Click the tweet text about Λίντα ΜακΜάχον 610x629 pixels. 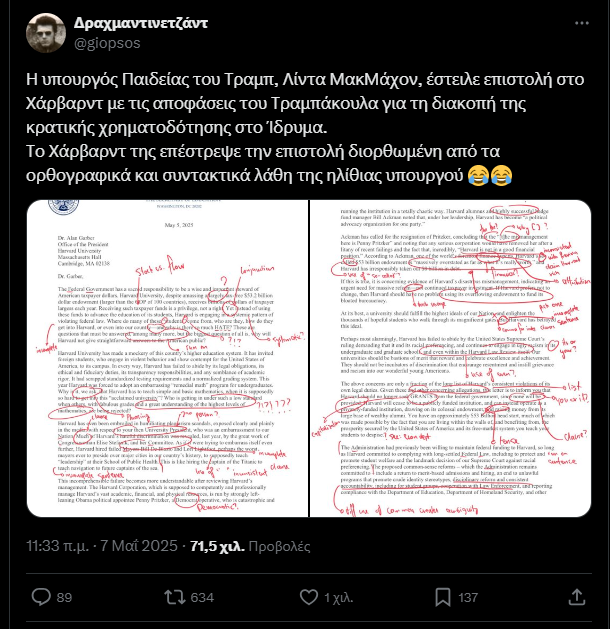[x=305, y=127]
